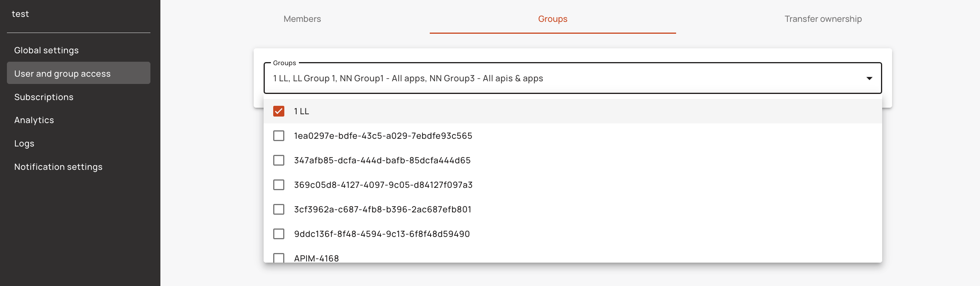Select the 3cf3962a-c687-4fb8 group checkbox
The width and height of the screenshot is (980, 286).
279,209
